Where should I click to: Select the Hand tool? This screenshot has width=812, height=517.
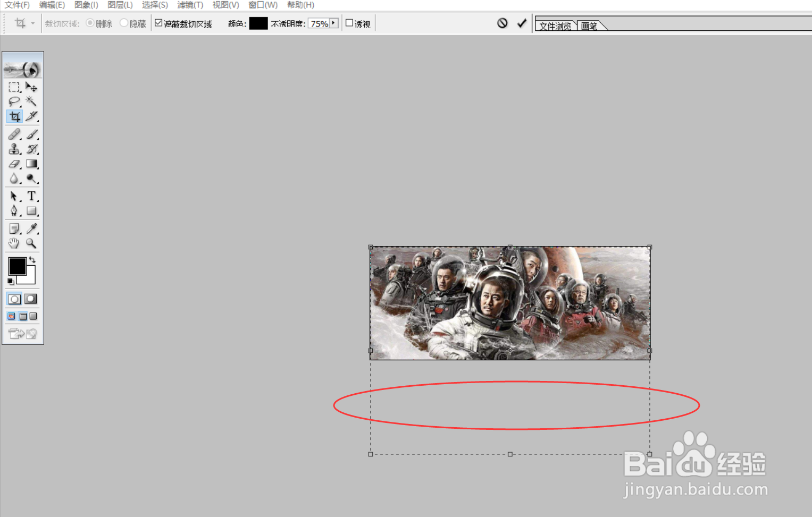pos(14,243)
